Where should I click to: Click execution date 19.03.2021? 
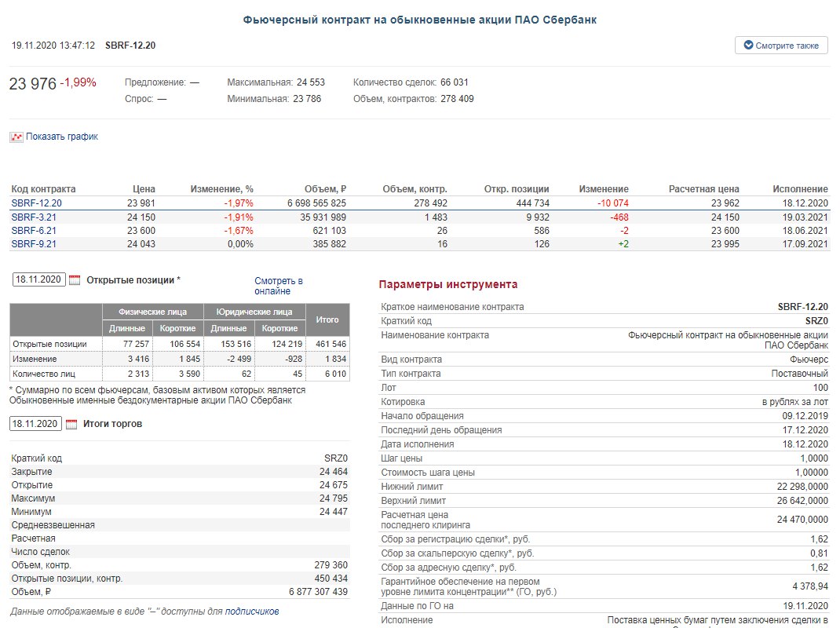(x=805, y=217)
